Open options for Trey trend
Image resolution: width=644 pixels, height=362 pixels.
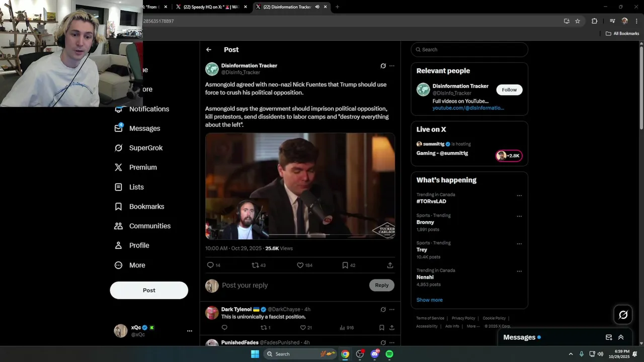tap(519, 244)
